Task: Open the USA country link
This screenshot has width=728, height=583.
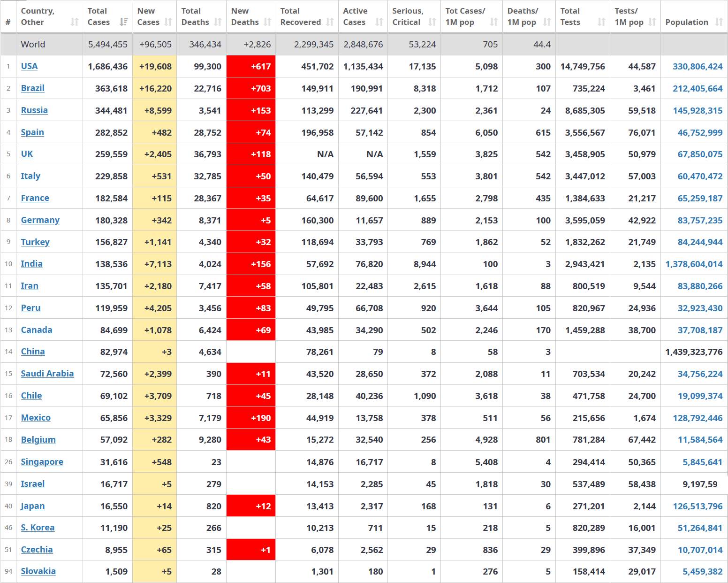Action: [x=29, y=66]
